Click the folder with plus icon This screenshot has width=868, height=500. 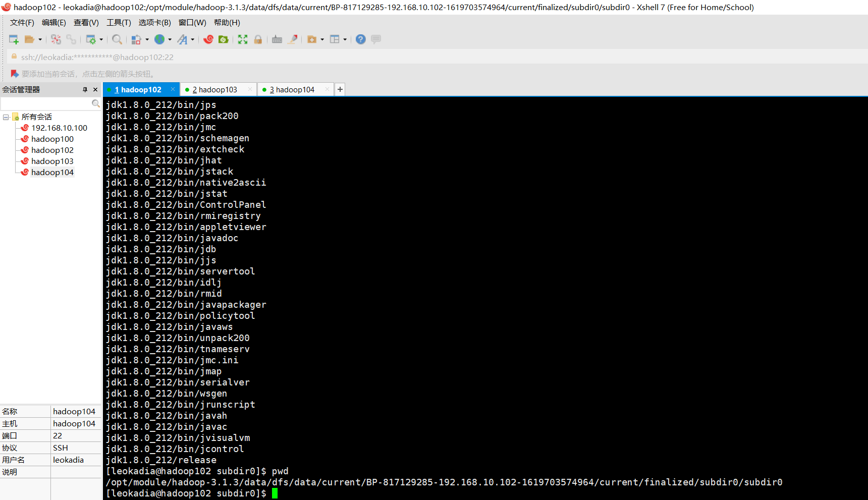point(312,39)
